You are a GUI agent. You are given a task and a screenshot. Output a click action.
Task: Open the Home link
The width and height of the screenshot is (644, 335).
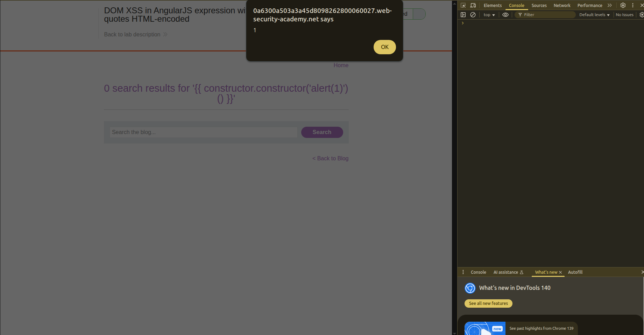[x=341, y=65]
